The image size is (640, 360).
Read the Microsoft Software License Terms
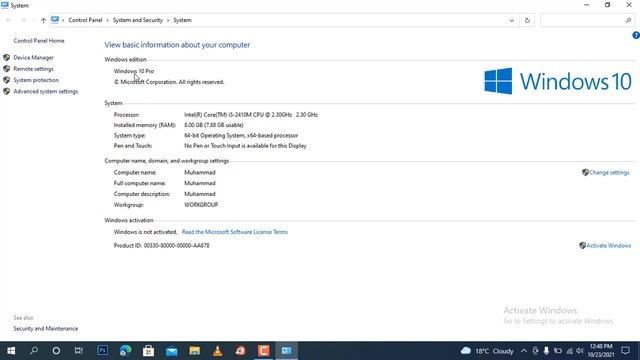[x=235, y=232]
